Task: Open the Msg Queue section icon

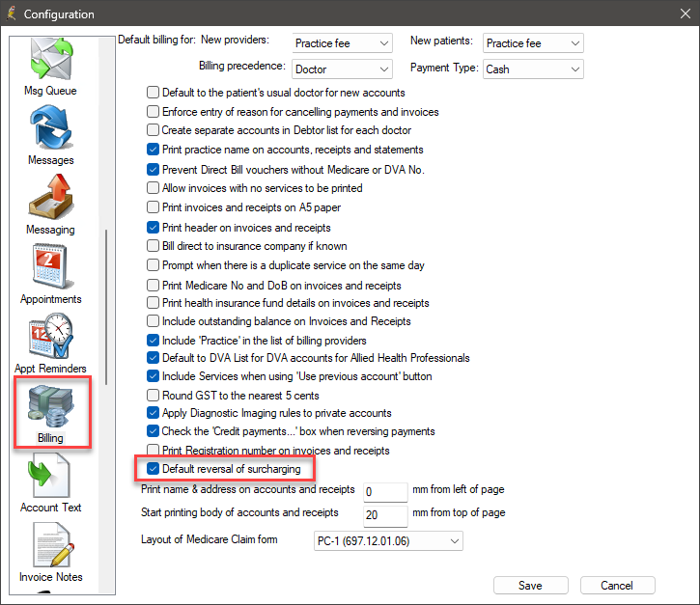Action: pos(50,60)
